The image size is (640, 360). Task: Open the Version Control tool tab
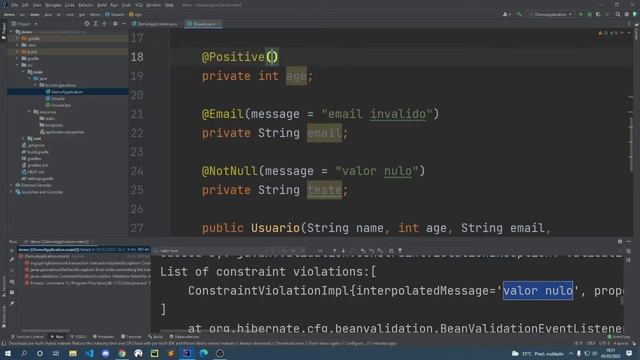click(27, 337)
